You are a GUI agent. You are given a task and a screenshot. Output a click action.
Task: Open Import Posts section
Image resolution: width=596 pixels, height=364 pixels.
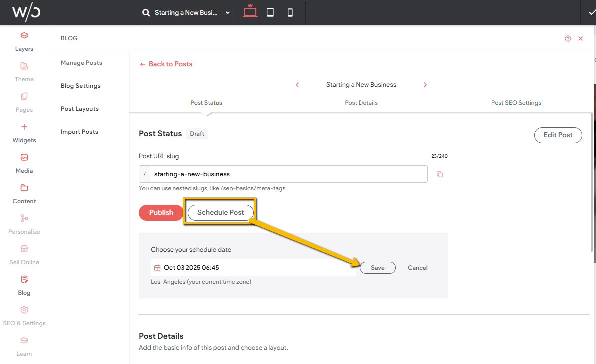79,132
